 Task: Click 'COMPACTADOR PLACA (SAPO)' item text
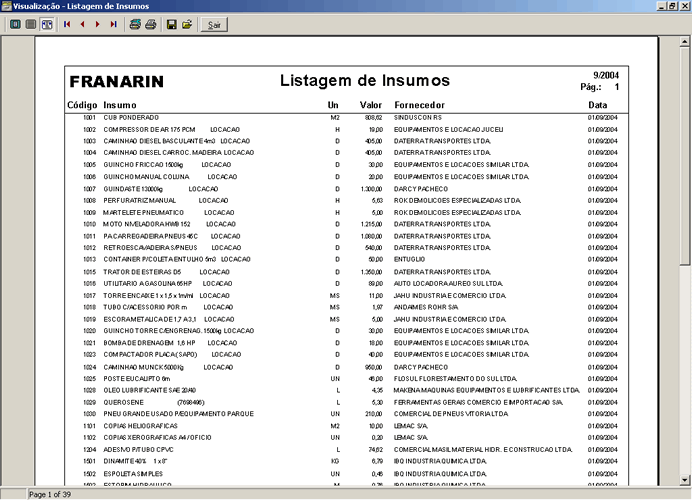click(x=150, y=355)
